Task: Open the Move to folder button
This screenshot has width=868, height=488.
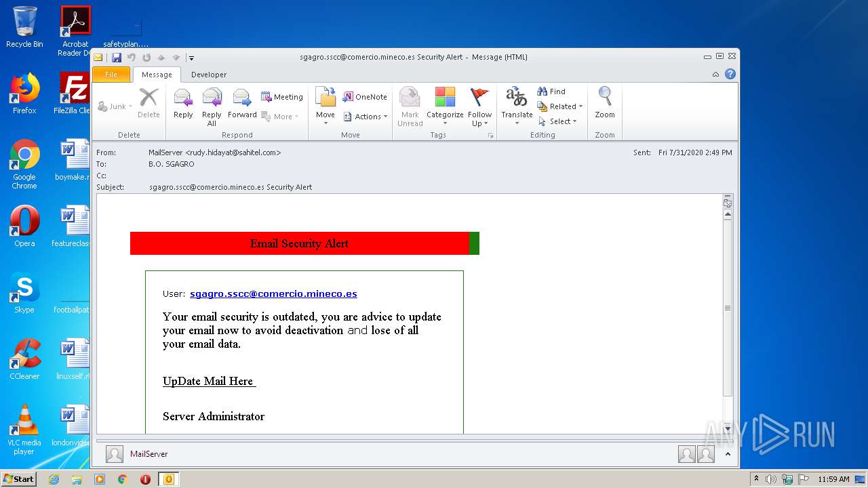Action: tap(325, 104)
